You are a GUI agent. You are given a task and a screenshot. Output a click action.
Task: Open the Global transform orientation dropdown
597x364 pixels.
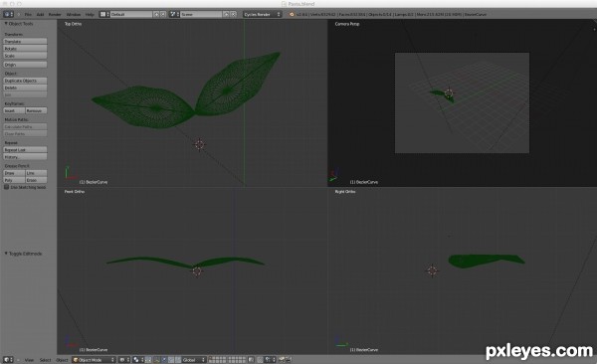[x=193, y=360]
